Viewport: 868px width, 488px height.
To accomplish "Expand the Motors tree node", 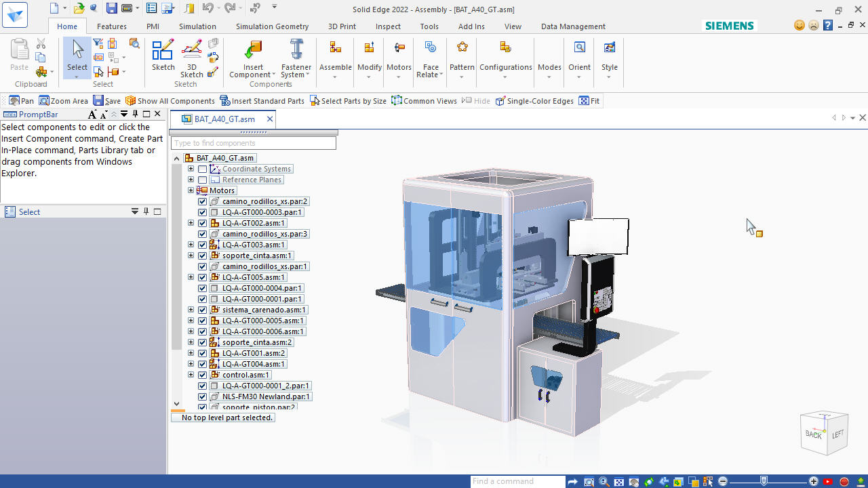I will (x=191, y=190).
